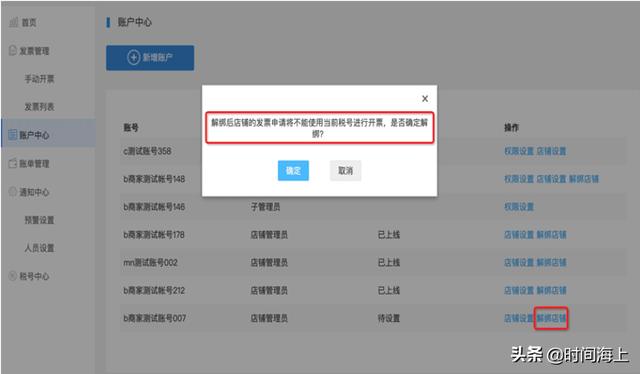
Task: Cancel the dialog with 取消 button
Action: point(345,171)
